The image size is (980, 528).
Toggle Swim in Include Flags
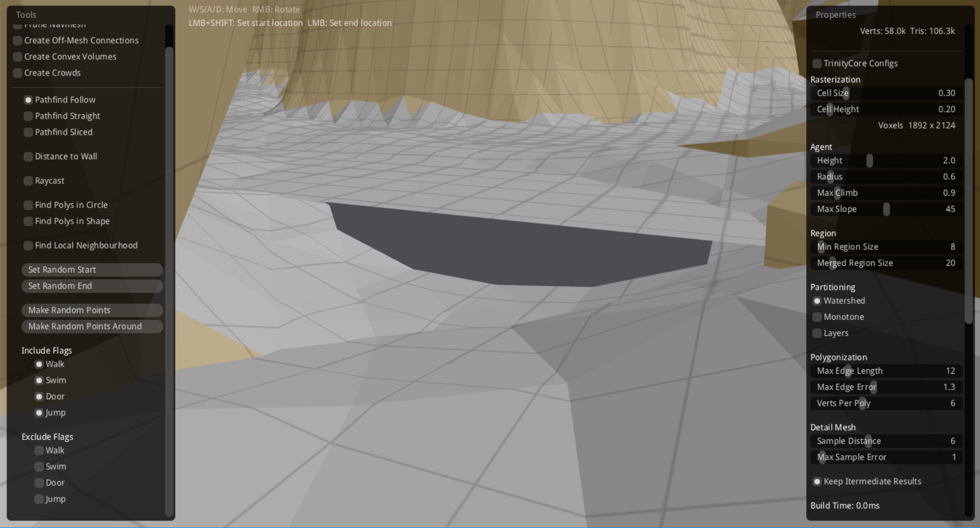click(51, 380)
